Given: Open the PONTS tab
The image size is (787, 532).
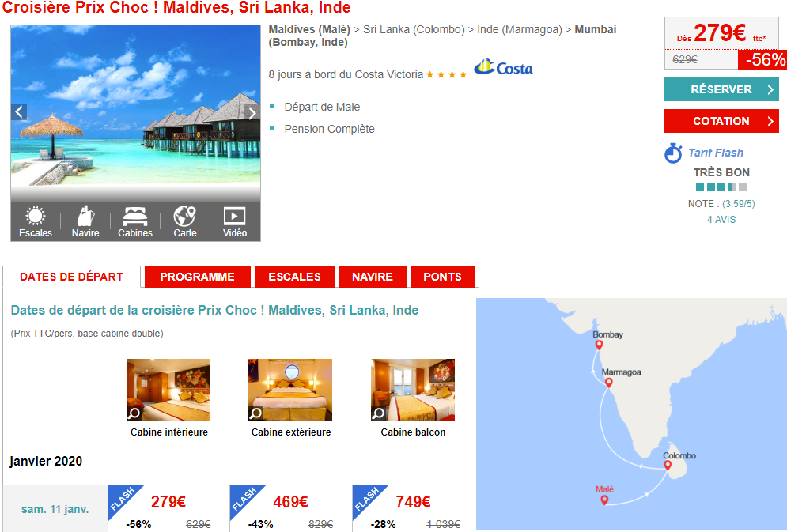Looking at the screenshot, I should (443, 277).
